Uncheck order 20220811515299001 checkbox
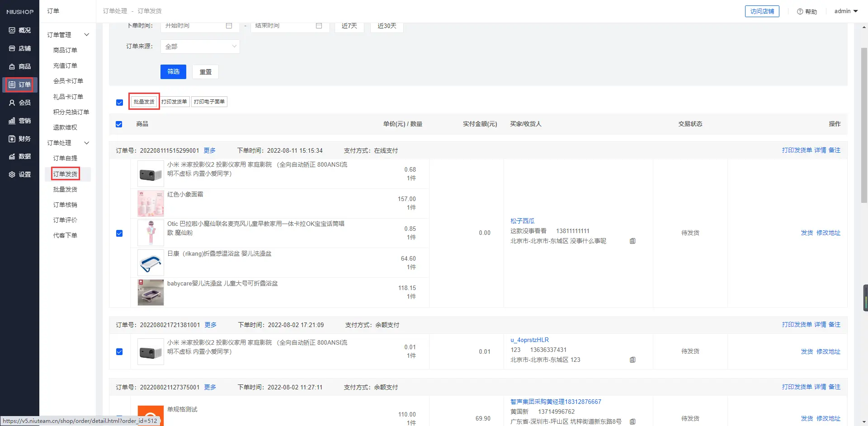868x426 pixels. pyautogui.click(x=119, y=233)
